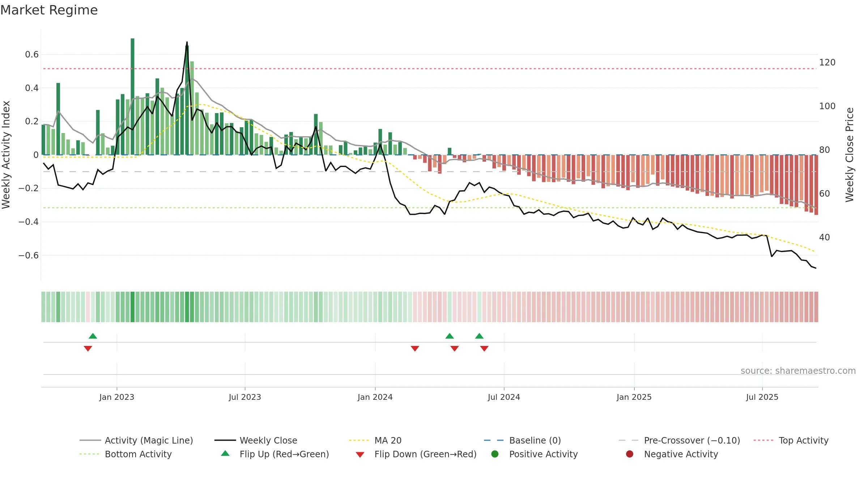Click the Baseline (0) legend entry
This screenshot has height=488, width=868.
522,440
